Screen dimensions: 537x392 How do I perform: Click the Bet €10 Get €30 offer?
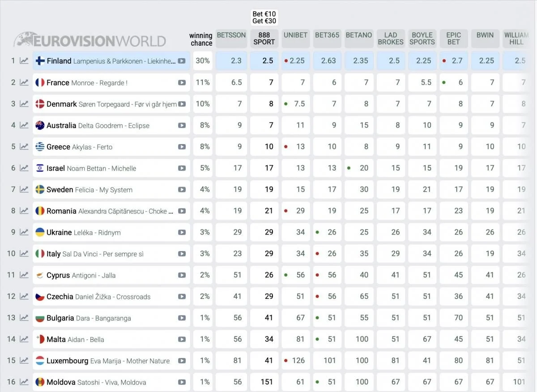(264, 17)
